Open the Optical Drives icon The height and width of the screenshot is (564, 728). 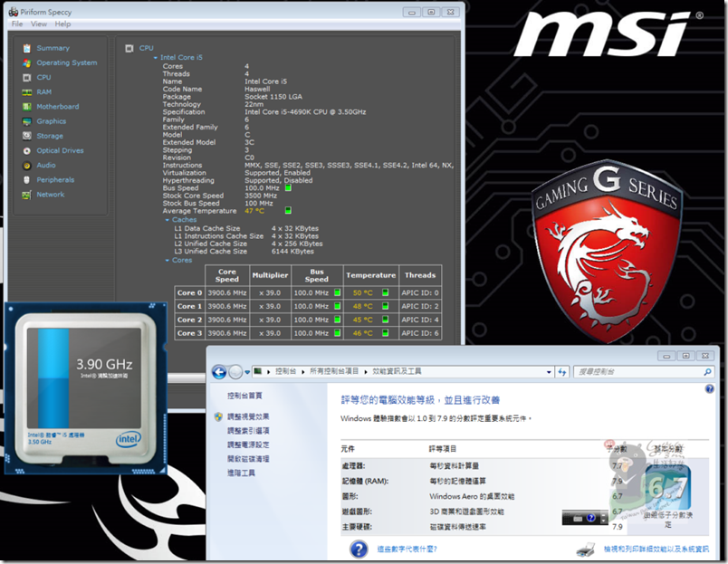27,151
